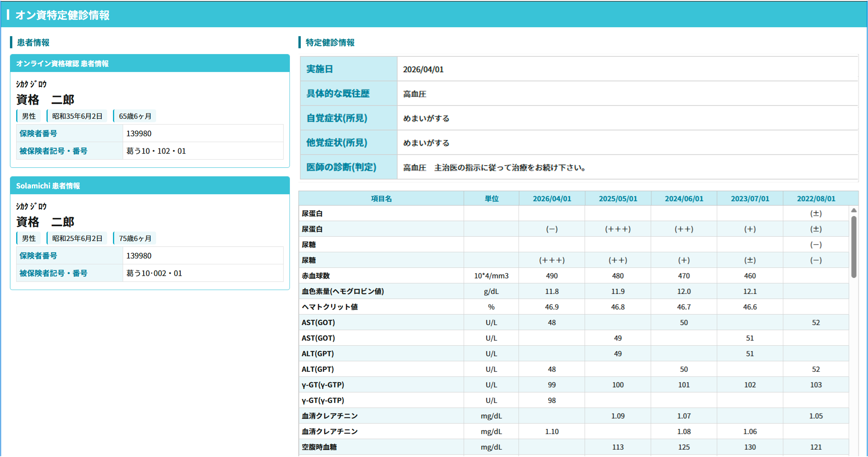The width and height of the screenshot is (868, 457).
Task: Select the 赤血球数 row
Action: tap(316, 276)
